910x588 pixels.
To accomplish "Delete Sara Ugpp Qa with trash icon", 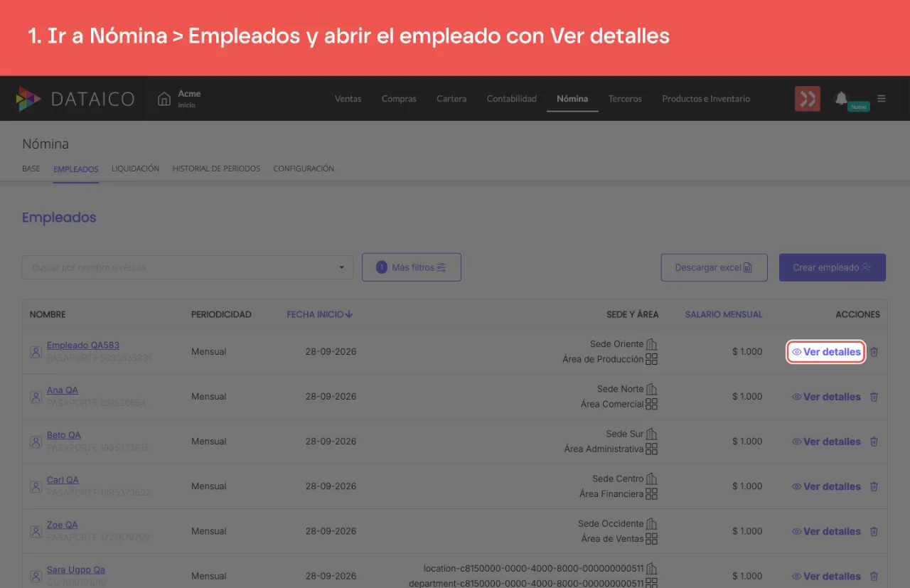I will point(874,576).
